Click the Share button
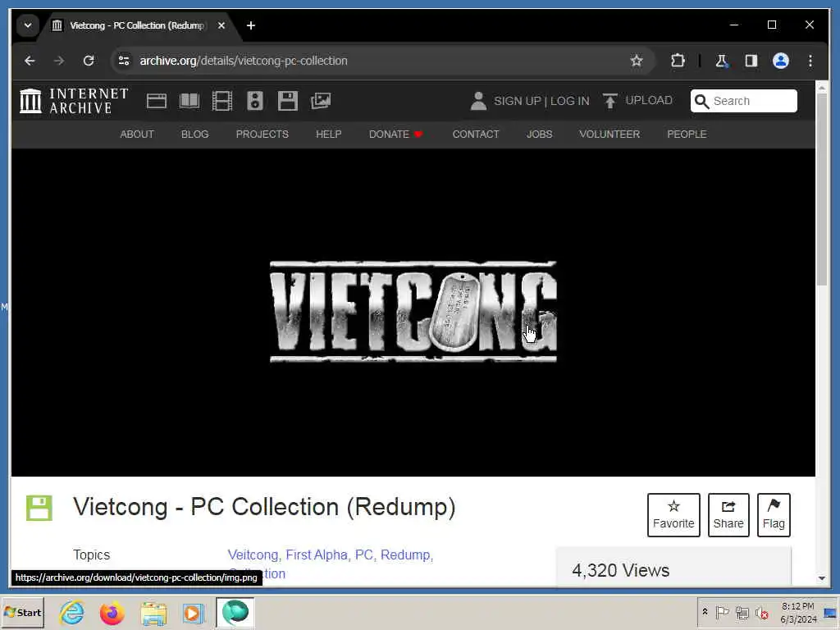This screenshot has height=630, width=840. click(x=728, y=515)
